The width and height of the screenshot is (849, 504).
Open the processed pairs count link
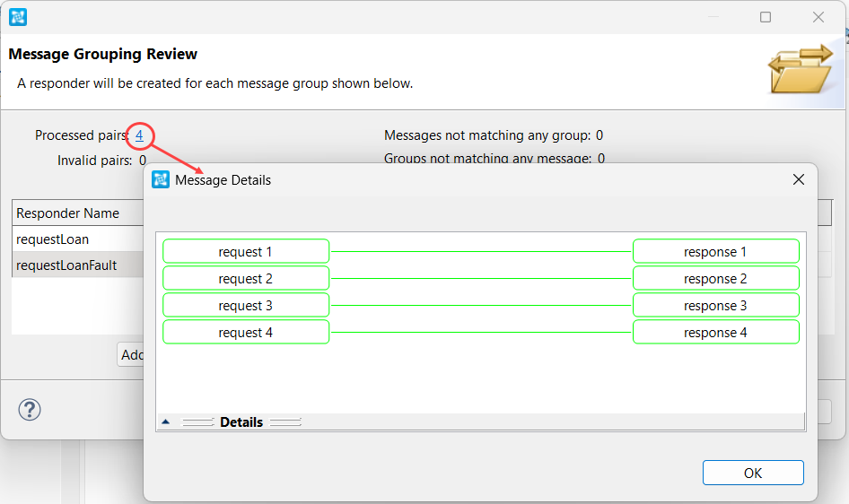[139, 135]
